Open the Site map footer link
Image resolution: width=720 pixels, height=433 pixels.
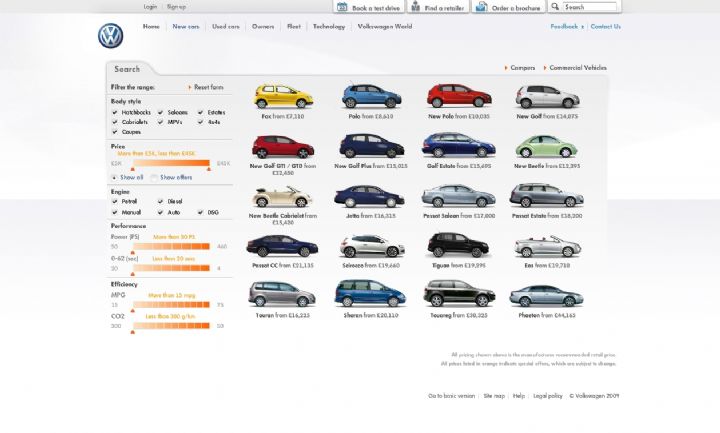[x=494, y=396]
